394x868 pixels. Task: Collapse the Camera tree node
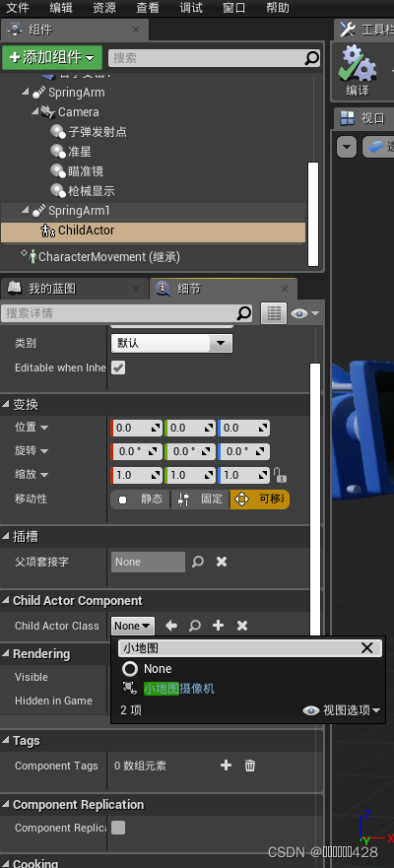point(34,111)
